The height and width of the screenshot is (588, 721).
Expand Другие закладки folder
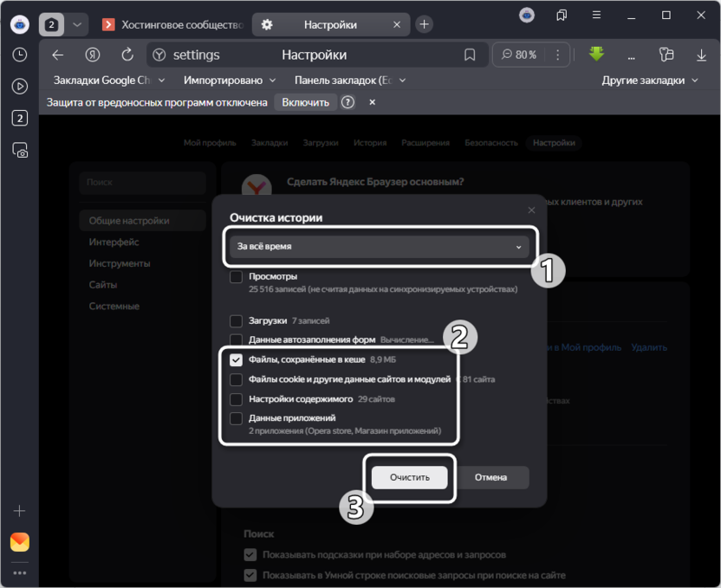coord(650,81)
